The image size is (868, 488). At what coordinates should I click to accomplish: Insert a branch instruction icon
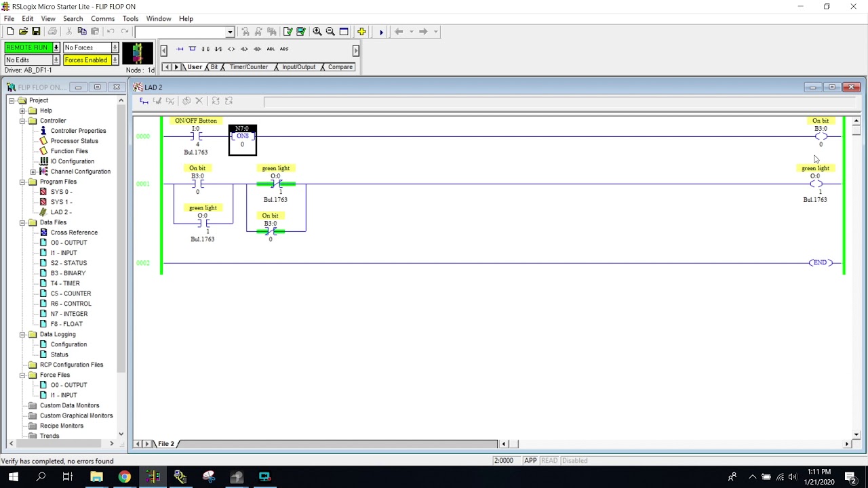[x=193, y=49]
